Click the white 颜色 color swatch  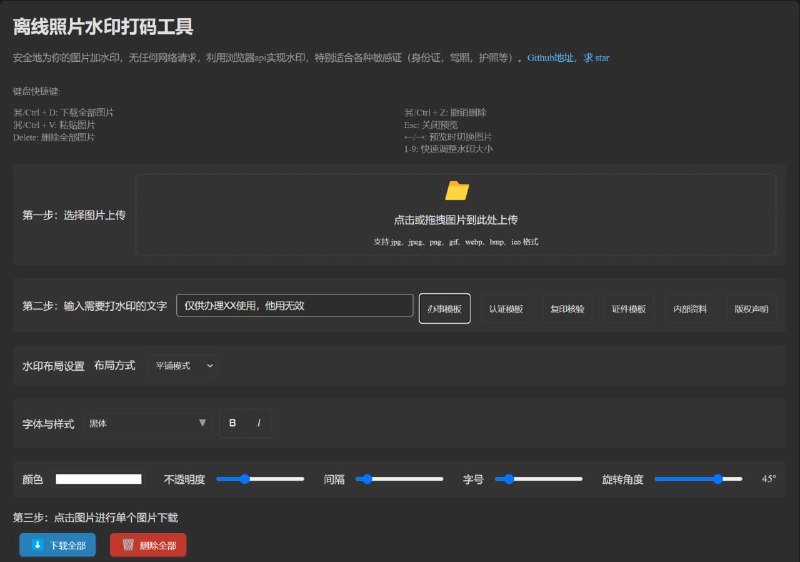[98, 479]
